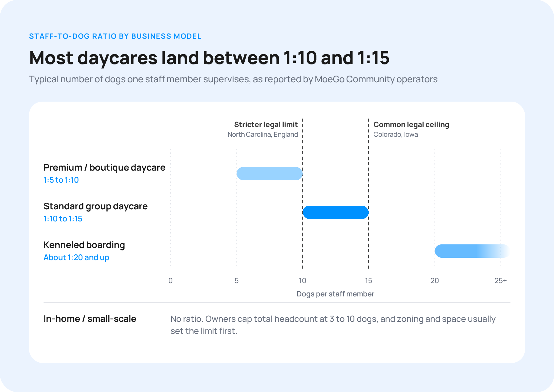Click the subtitle mentioning MoeGo Community operators
The image size is (554, 392).
coord(233,79)
